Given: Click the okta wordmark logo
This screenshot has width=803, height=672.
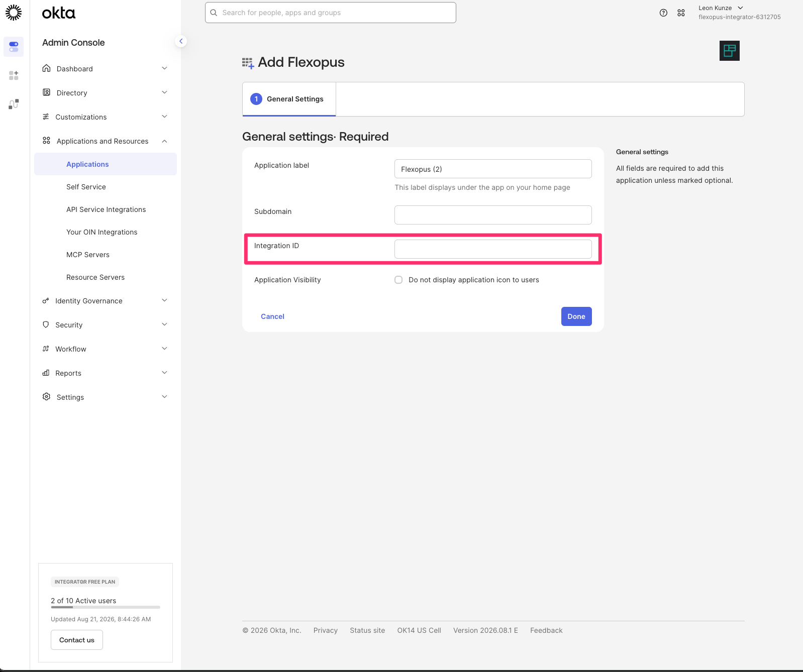Looking at the screenshot, I should point(59,13).
